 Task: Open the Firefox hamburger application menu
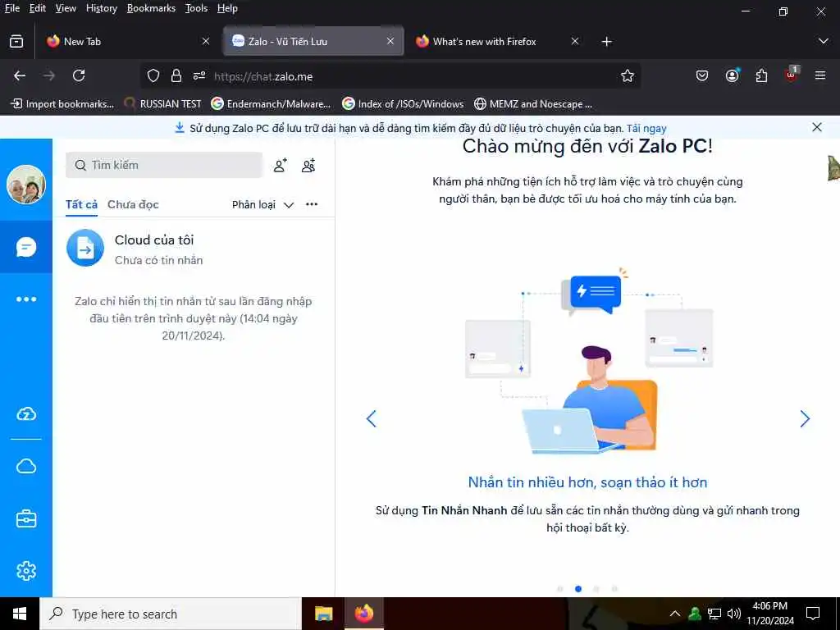pos(820,76)
